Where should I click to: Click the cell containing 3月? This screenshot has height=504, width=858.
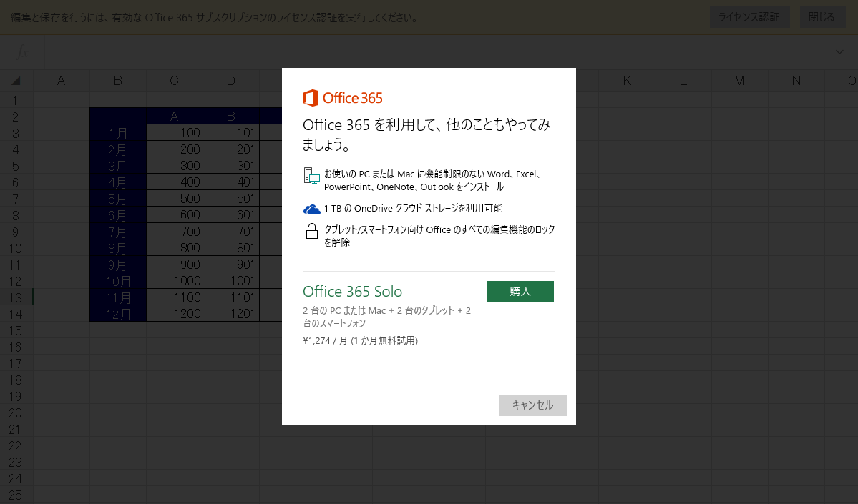coord(118,166)
